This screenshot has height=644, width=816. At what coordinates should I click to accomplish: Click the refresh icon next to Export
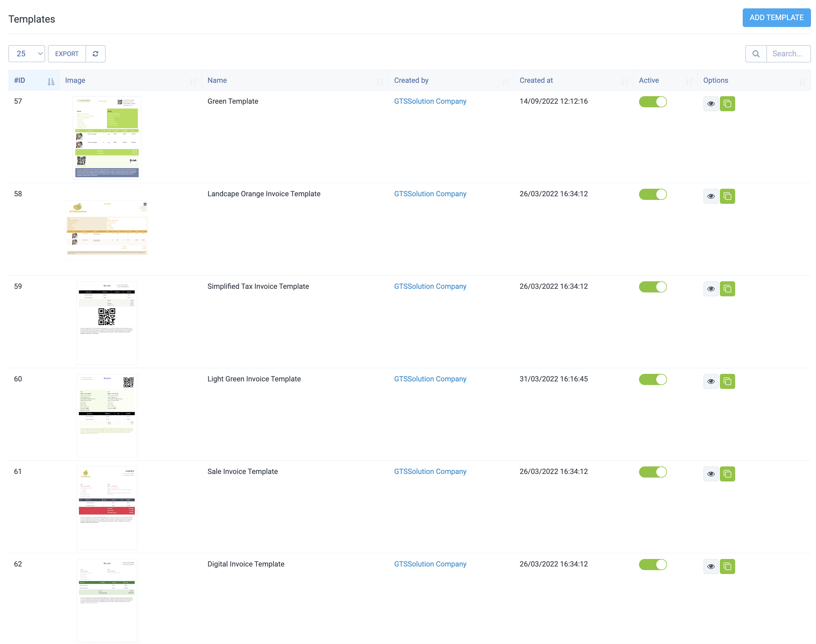click(x=95, y=54)
